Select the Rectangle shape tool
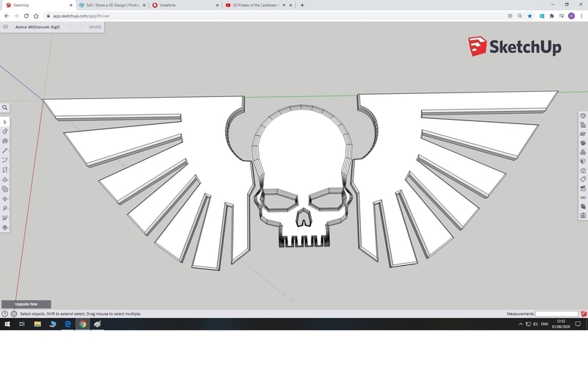 point(5,170)
